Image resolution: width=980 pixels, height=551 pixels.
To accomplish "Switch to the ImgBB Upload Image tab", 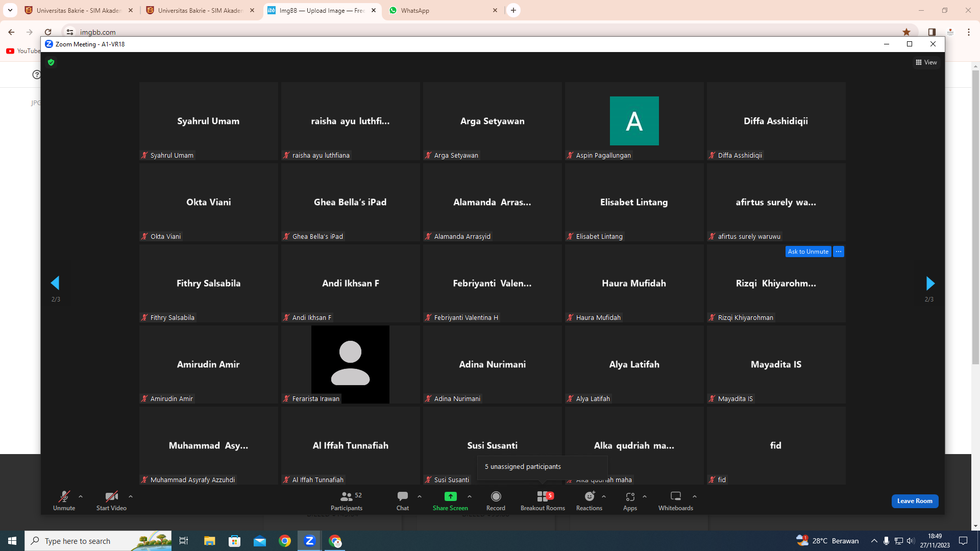I will 322,10.
